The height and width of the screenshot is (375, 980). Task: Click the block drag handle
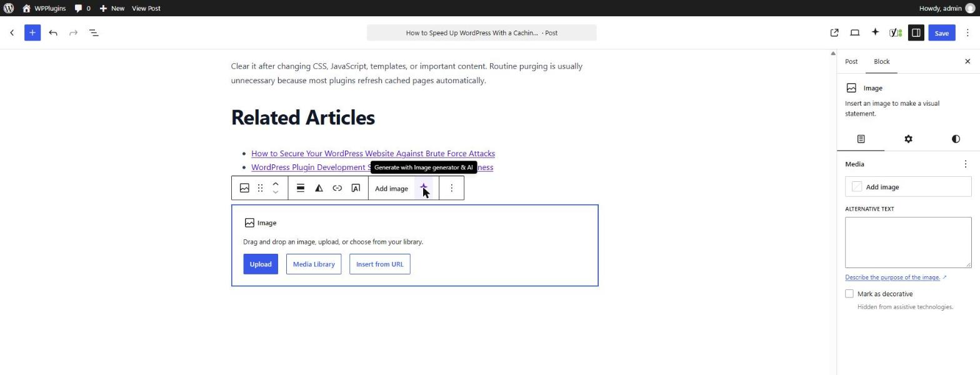(261, 188)
